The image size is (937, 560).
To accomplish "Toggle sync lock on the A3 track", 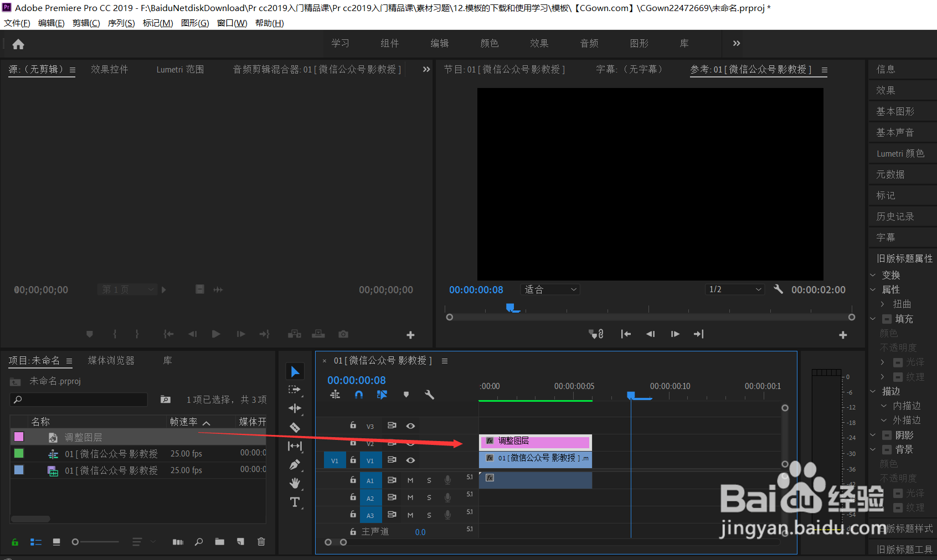I will coord(392,515).
